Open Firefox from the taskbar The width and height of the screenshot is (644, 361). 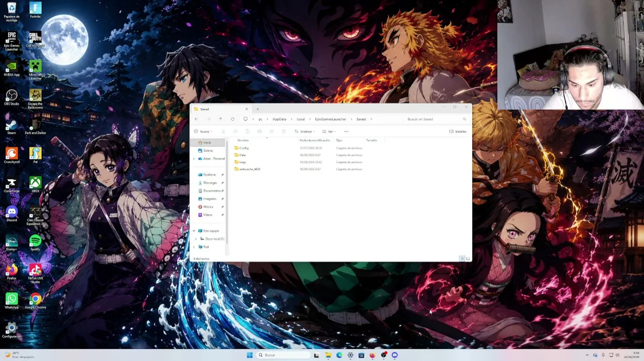click(372, 355)
